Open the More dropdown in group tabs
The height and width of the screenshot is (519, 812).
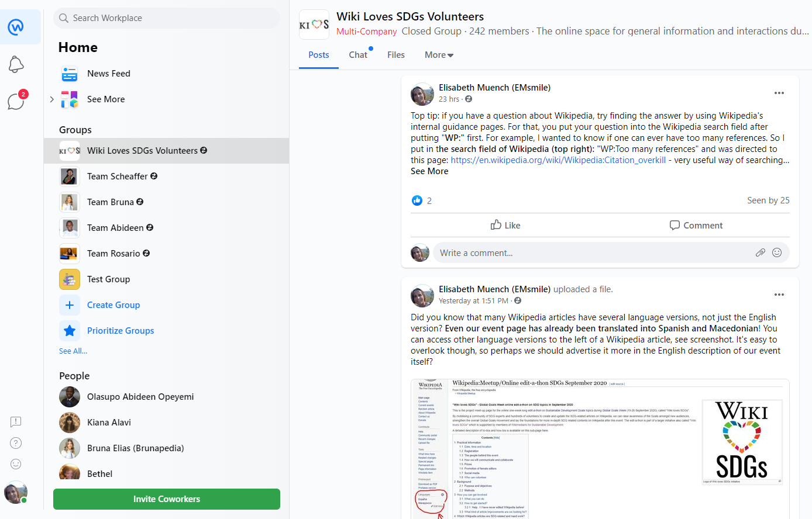click(x=439, y=55)
